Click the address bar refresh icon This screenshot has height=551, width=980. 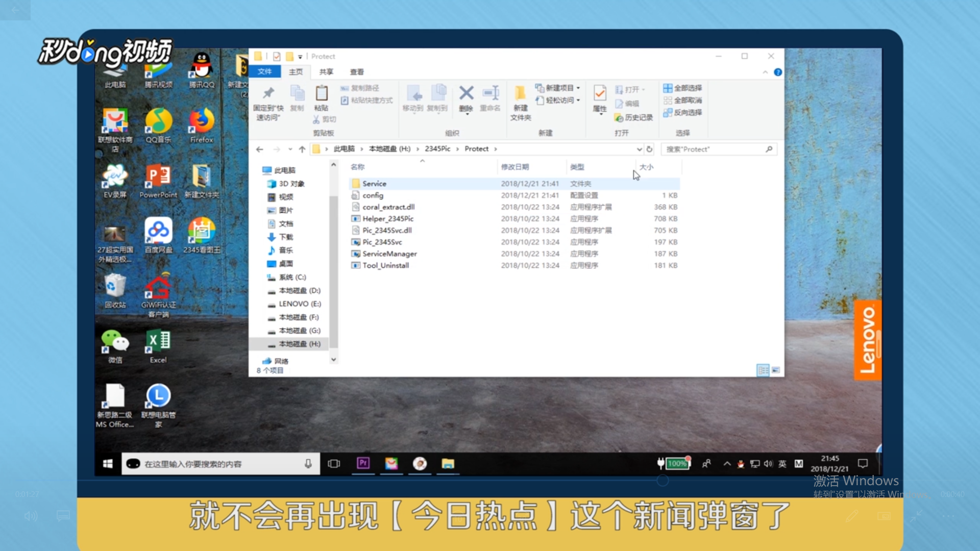coord(649,149)
